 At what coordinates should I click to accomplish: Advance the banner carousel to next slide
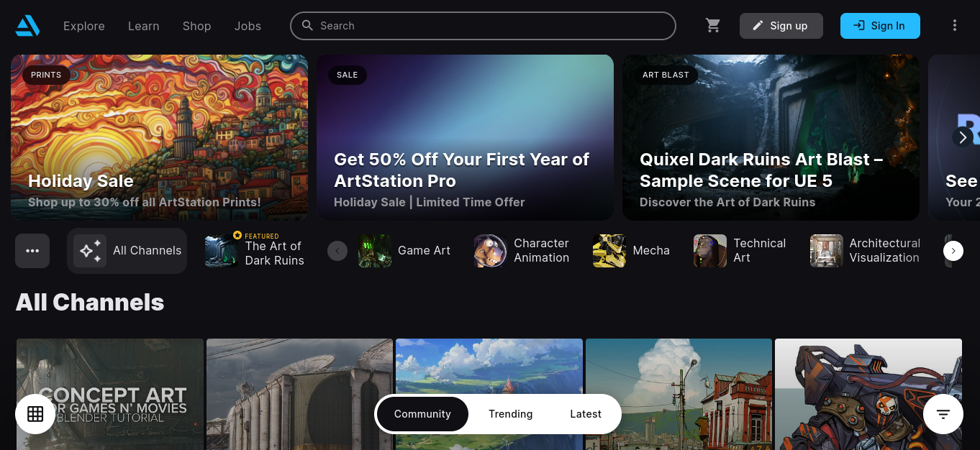pos(963,137)
